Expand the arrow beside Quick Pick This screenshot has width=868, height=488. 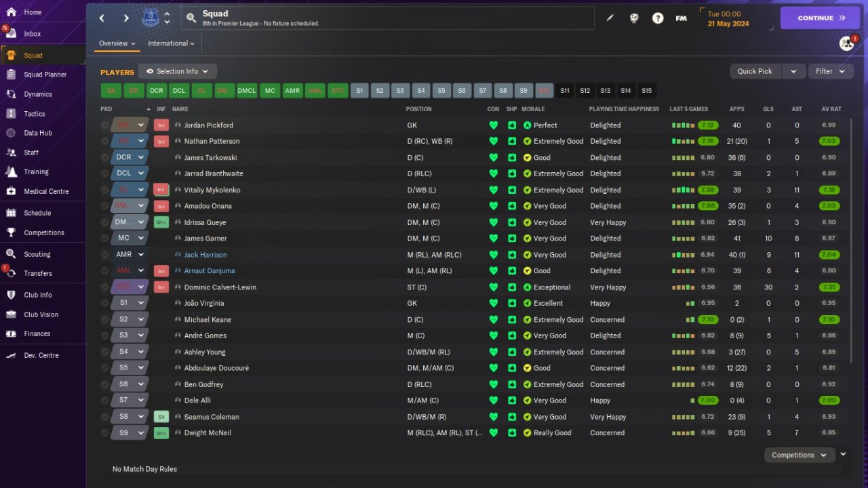(793, 71)
